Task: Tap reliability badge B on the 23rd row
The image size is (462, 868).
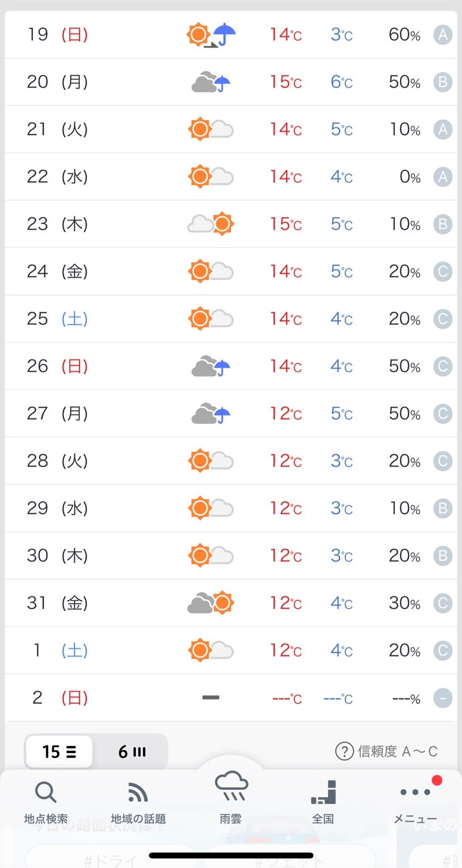Action: click(442, 224)
